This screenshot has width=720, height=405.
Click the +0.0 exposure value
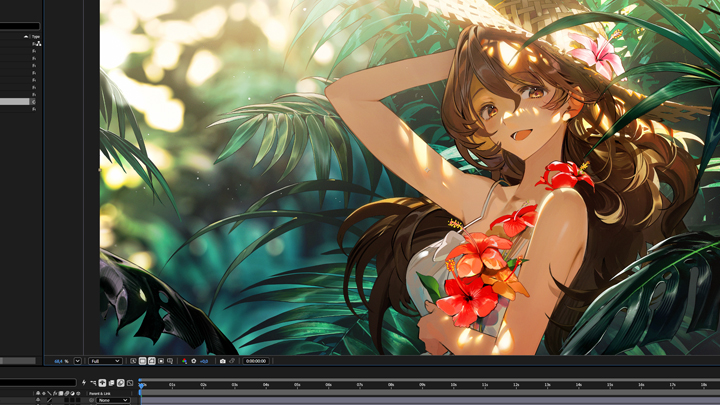204,361
